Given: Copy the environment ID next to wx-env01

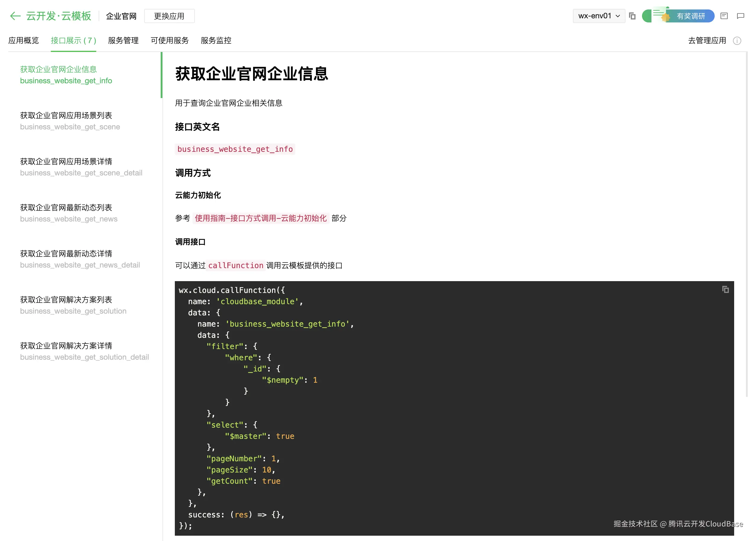Looking at the screenshot, I should coord(632,16).
